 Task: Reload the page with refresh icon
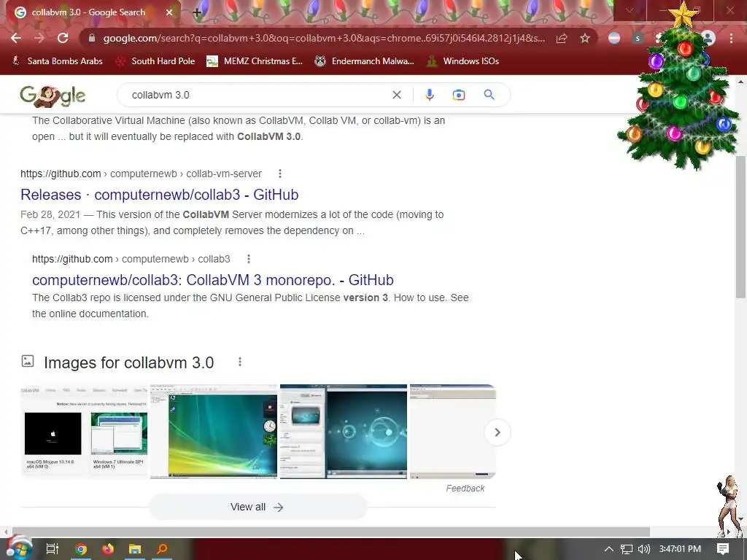(x=63, y=38)
